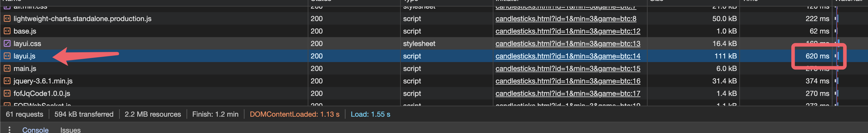Click the waterfall bar for jquery-3.6.1.min.js
This screenshot has height=133, width=868.
(837, 81)
